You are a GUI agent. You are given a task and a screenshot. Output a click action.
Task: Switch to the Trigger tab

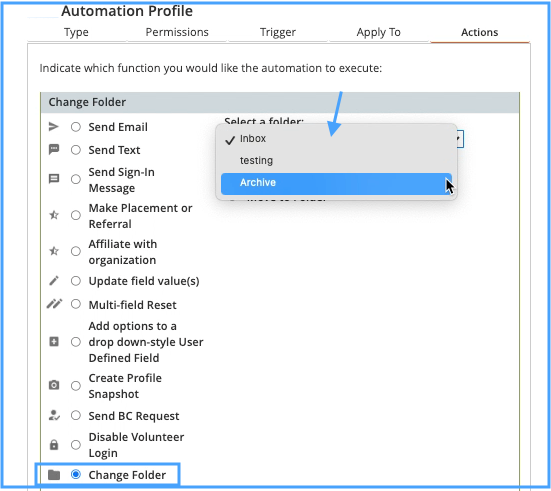[278, 32]
